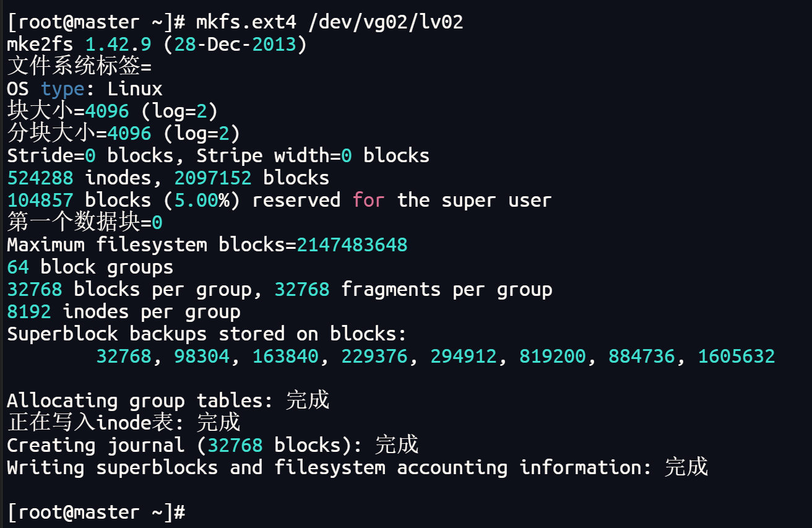Viewport: 812px width, 528px height.
Task: Click the empty prompt on last line
Action: tap(96, 513)
